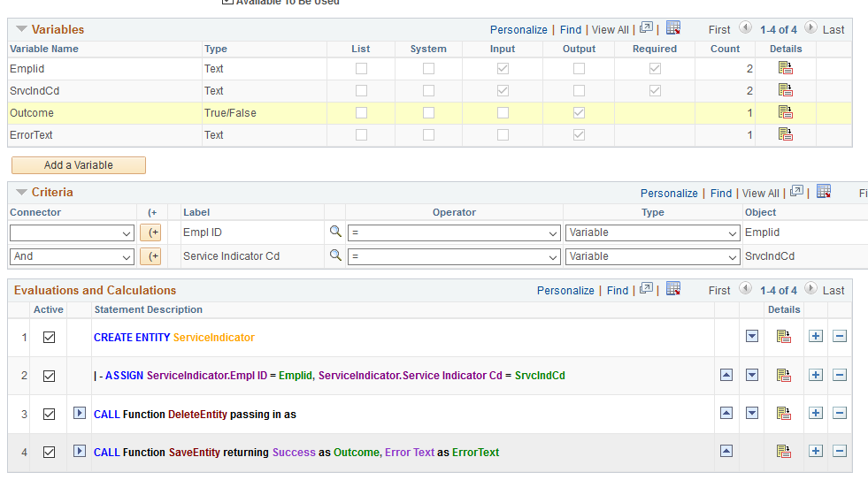Sort by Variable Name column header
Screen dimensions: 868x480
44,49
